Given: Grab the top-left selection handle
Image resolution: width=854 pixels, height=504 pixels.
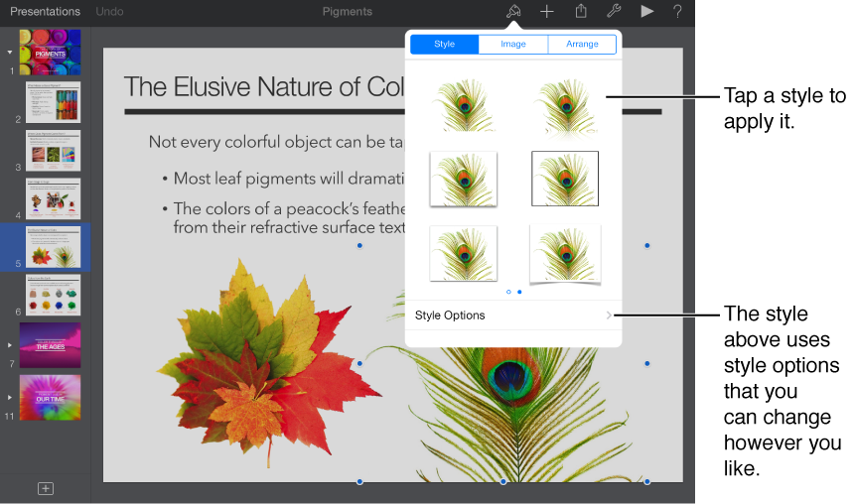Looking at the screenshot, I should [x=359, y=245].
